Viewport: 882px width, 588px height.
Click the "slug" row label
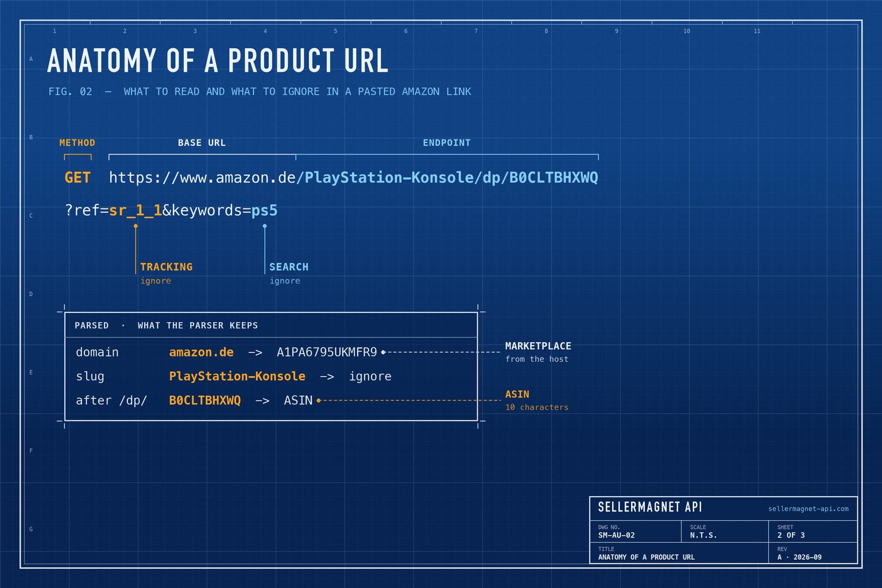coord(90,376)
